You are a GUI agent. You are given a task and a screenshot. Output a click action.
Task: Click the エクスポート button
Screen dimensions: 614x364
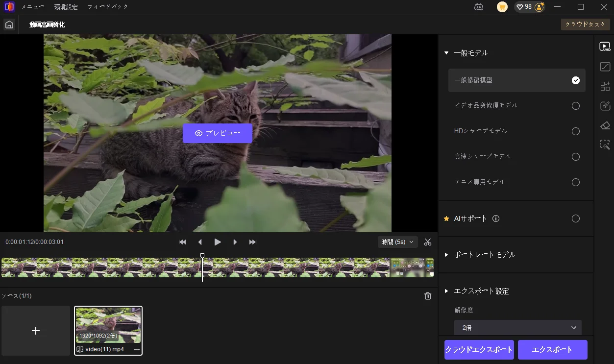point(553,350)
